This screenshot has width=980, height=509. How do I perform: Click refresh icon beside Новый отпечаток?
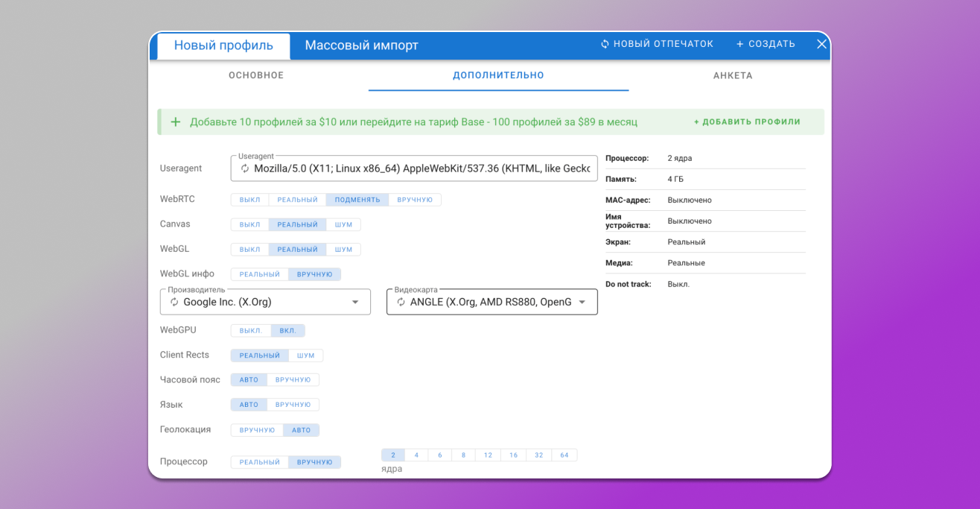tap(605, 44)
